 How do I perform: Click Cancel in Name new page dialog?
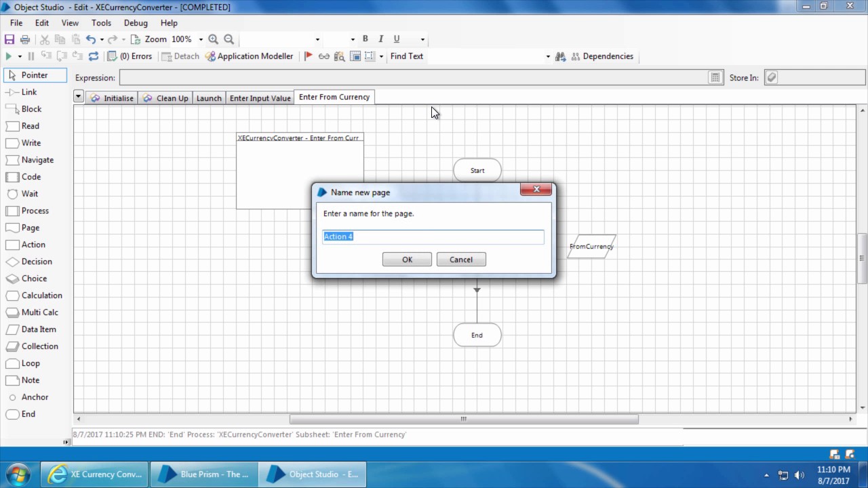pyautogui.click(x=461, y=260)
